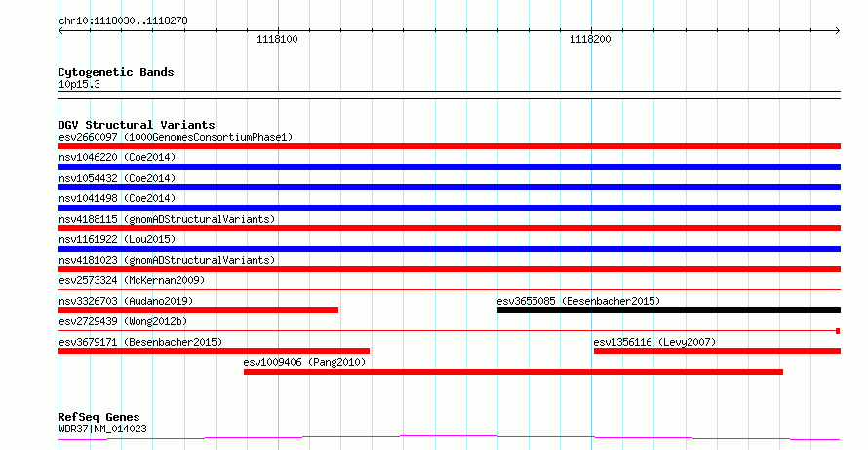Select the blue nsv1046220 variant bar
Image resolution: width=868 pixels, height=450 pixels.
click(449, 167)
